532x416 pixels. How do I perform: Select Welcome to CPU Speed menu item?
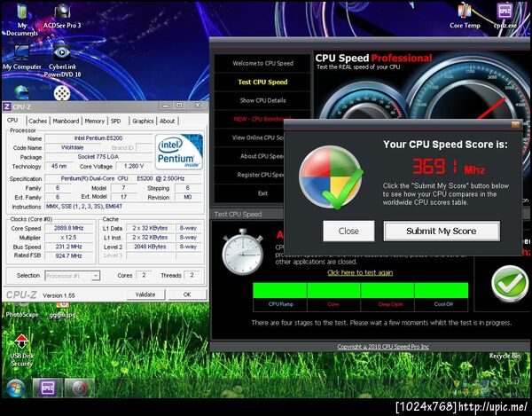coord(262,63)
